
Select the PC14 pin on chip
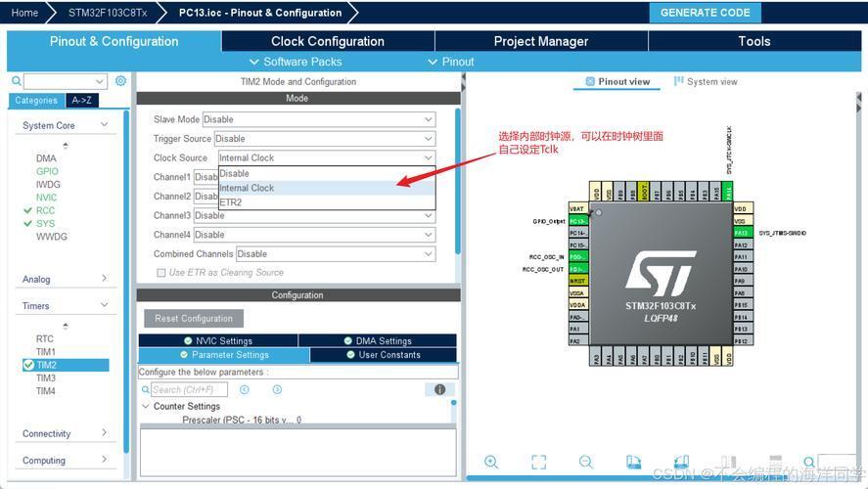click(578, 233)
